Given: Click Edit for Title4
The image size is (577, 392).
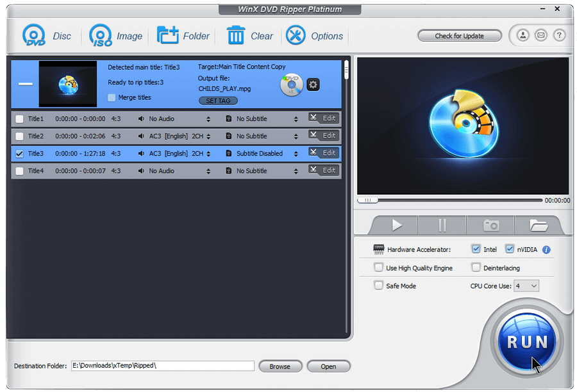Looking at the screenshot, I should pos(324,170).
